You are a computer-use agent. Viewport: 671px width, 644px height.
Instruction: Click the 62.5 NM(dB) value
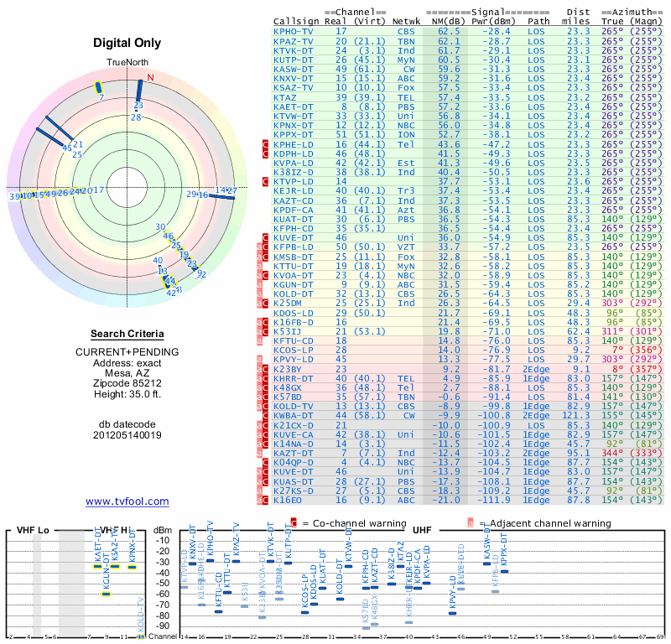point(449,32)
